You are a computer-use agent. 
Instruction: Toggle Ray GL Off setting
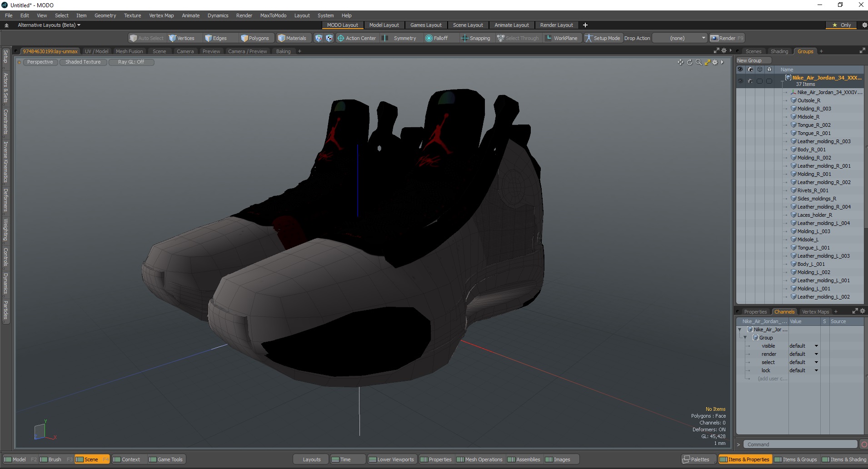[x=131, y=62]
